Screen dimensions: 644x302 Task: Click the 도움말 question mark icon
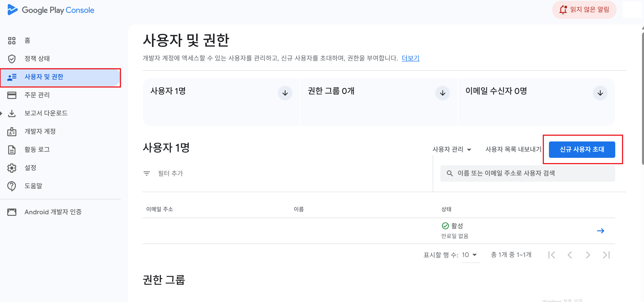[12, 186]
